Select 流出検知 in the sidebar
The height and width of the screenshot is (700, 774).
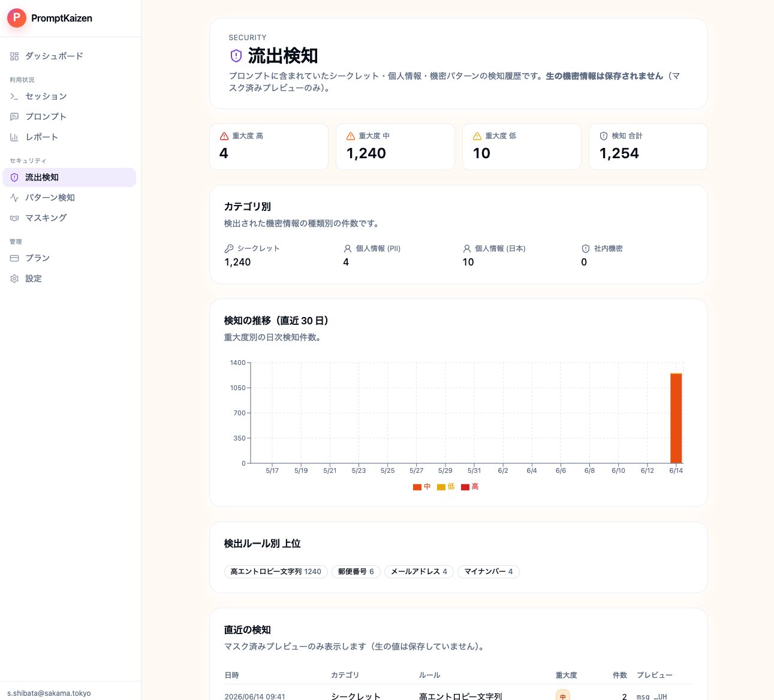[70, 177]
